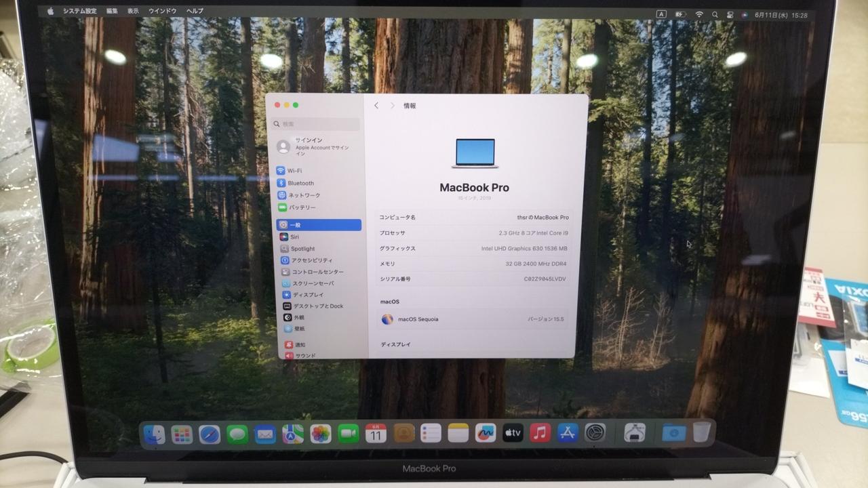Open the ウインドウ (Window) menu
Viewport: 868px width, 488px height.
[x=162, y=12]
